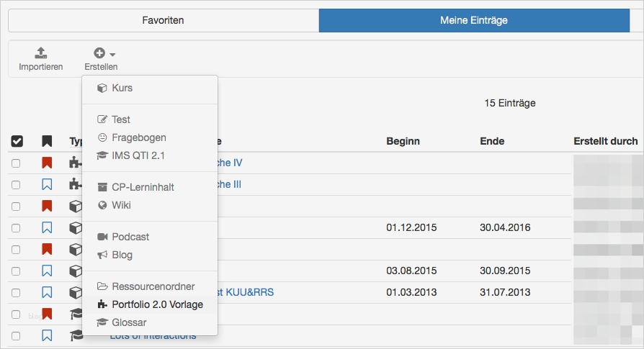Bookmark the Lots of interactions row
Image resolution: width=644 pixels, height=349 pixels.
click(47, 335)
